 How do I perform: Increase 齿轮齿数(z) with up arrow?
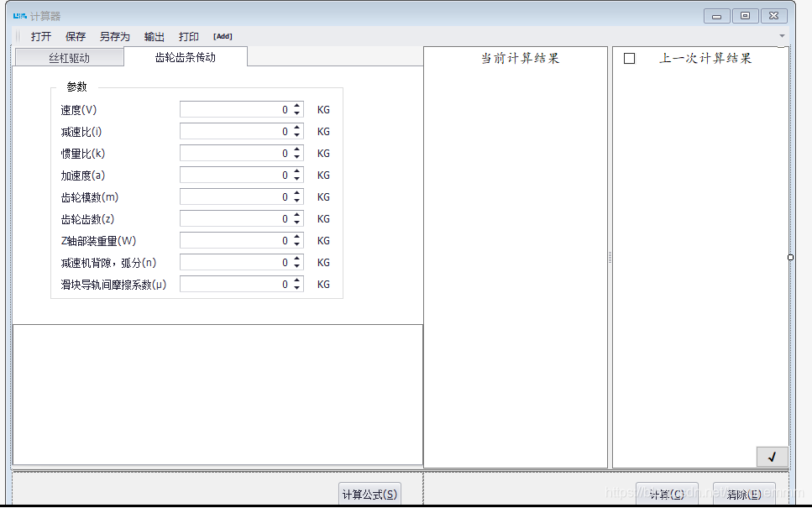pos(296,214)
